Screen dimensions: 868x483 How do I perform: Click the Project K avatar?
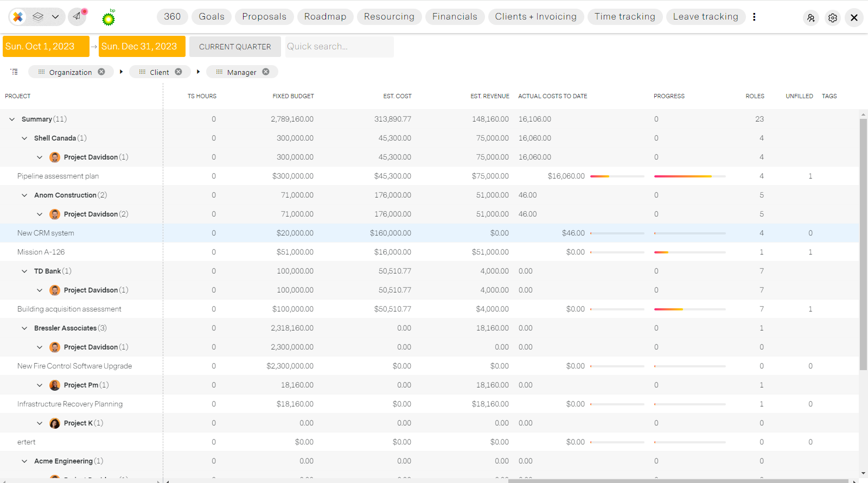55,423
